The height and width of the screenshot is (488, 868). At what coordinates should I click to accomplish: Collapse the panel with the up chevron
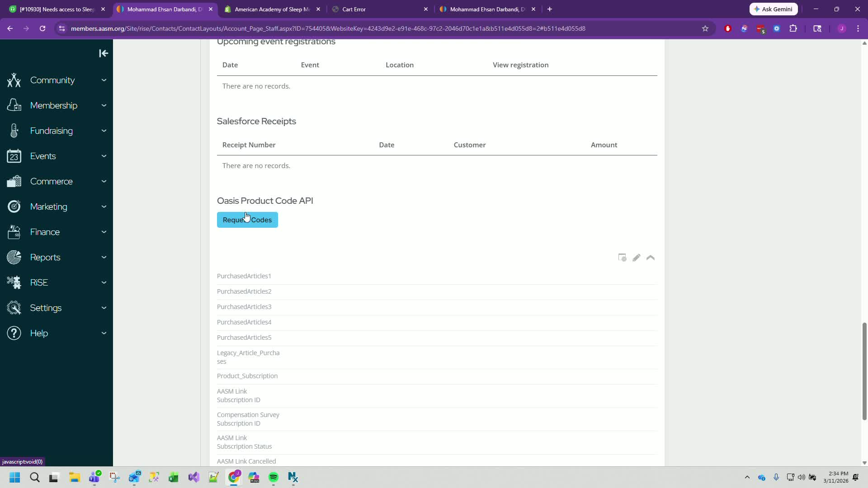651,258
